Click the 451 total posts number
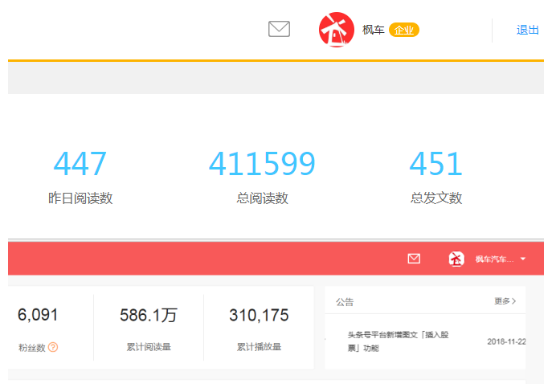This screenshot has height=392, width=552. coord(436,164)
